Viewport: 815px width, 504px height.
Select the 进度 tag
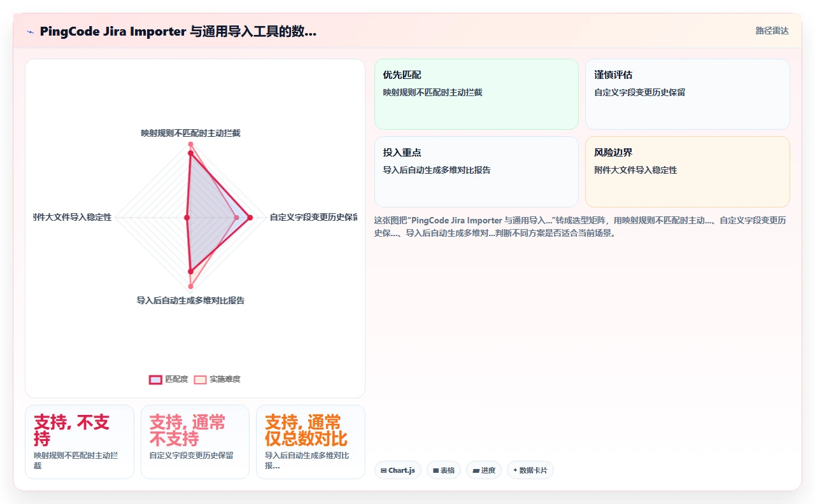[x=484, y=470]
